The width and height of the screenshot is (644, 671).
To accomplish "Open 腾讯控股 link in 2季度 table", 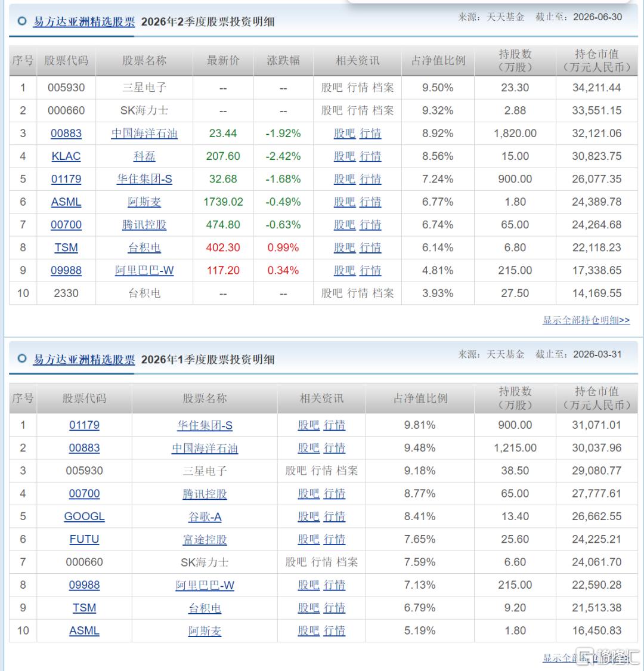I will tap(144, 225).
